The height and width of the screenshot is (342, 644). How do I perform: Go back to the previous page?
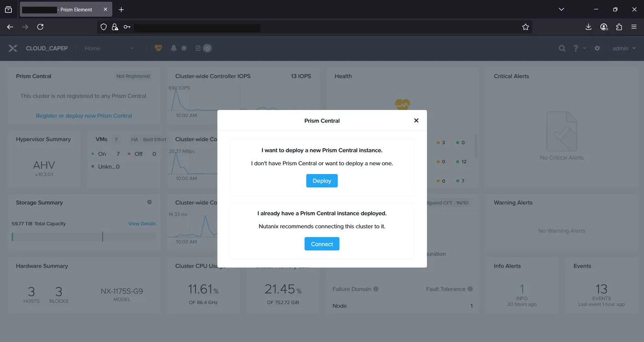click(x=10, y=27)
